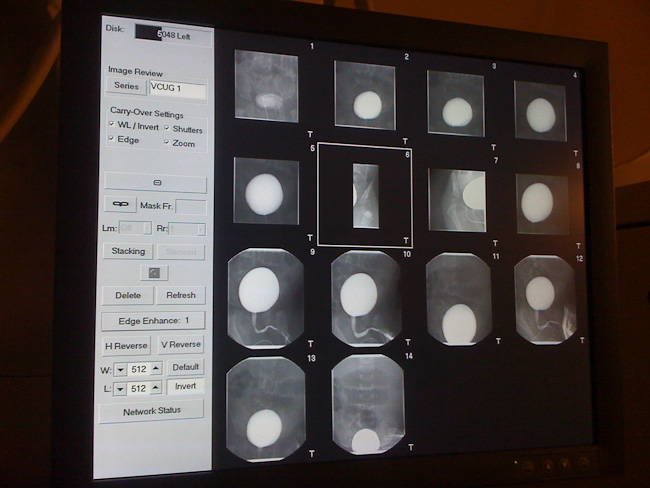Click the small icon button below Stacking
Image resolution: width=650 pixels, height=488 pixels.
click(154, 272)
